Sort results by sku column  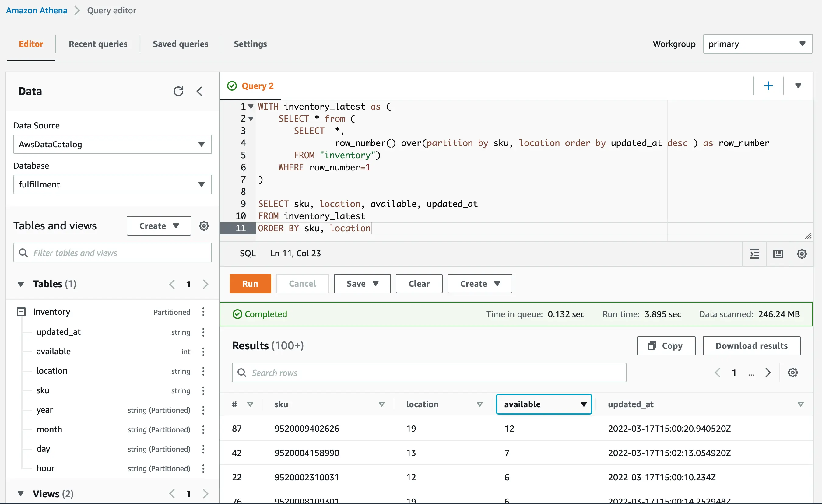382,404
